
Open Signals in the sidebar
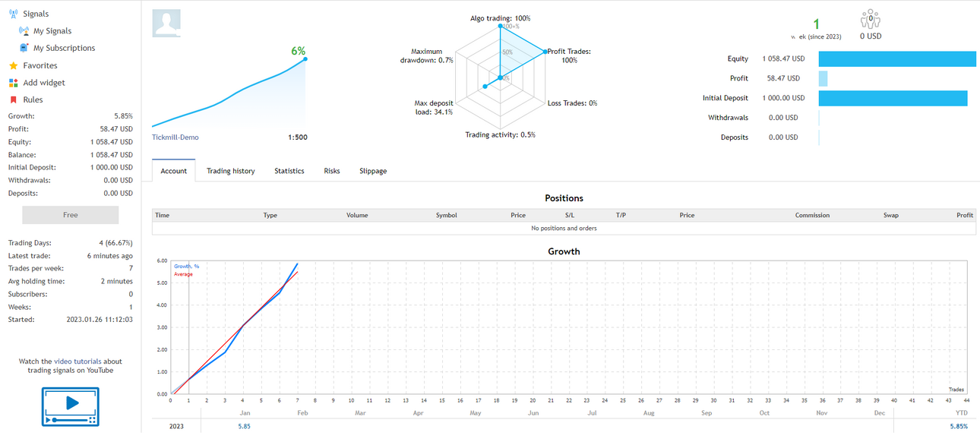[x=36, y=14]
